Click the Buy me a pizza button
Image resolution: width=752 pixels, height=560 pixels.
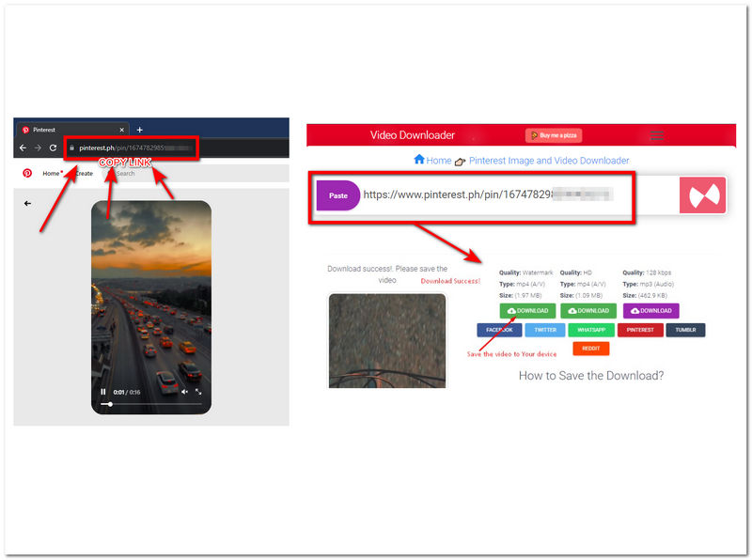tap(554, 135)
